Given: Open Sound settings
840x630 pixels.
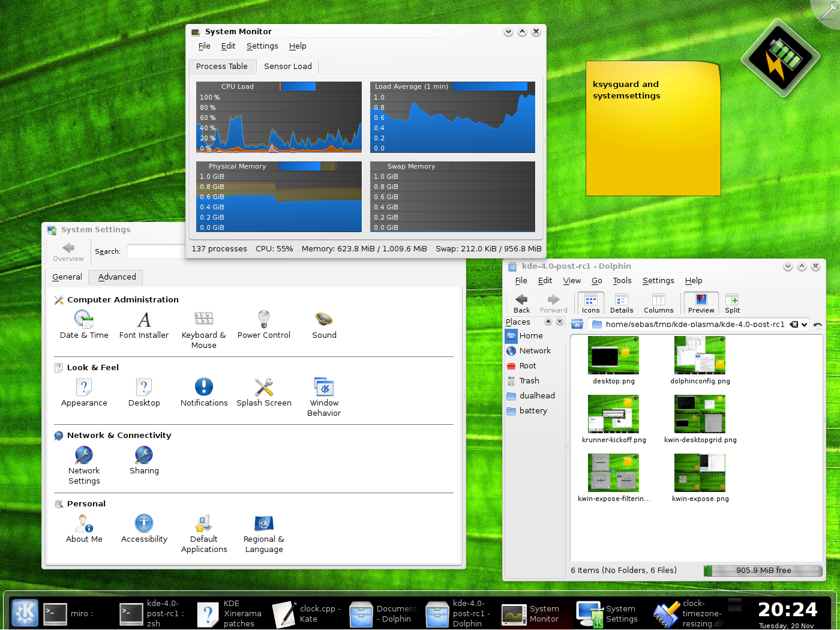Looking at the screenshot, I should [x=324, y=325].
